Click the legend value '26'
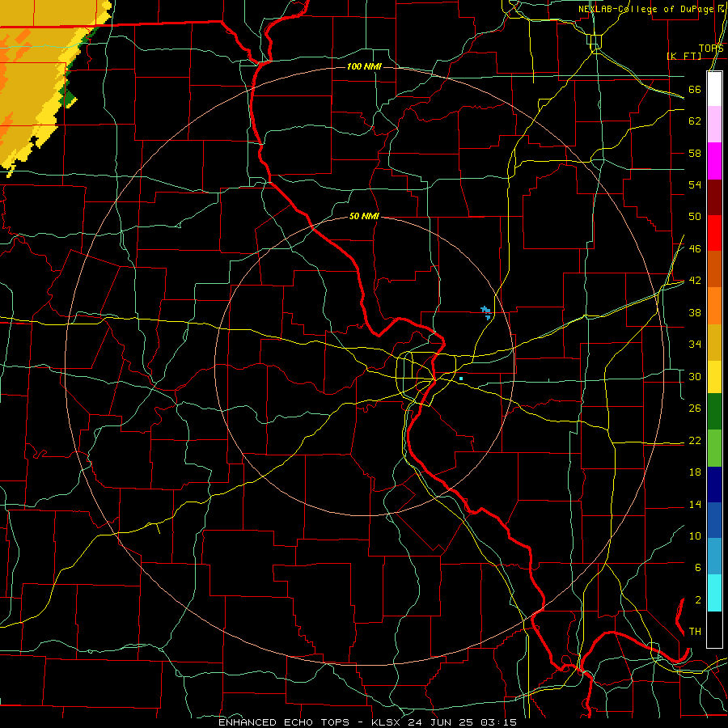 [695, 408]
